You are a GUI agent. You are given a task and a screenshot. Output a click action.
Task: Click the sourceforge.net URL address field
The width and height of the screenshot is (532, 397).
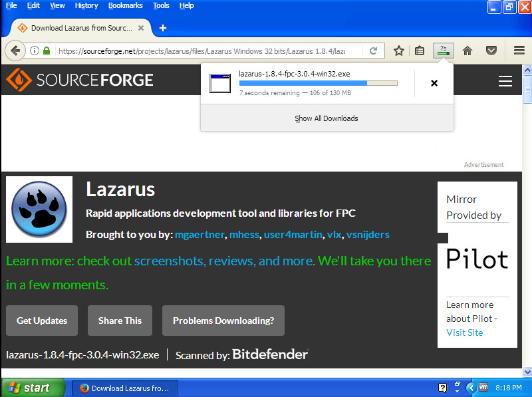point(201,51)
